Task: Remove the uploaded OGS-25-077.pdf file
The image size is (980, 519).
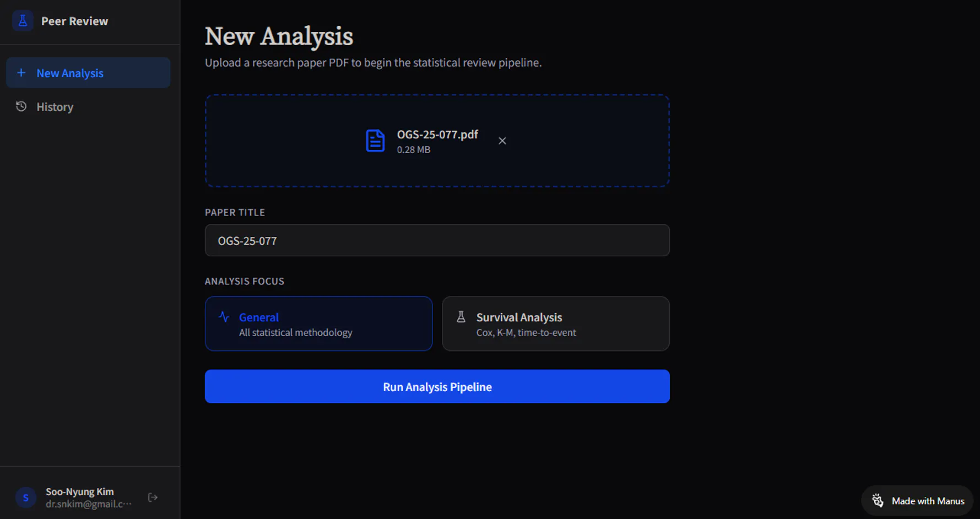Action: pos(502,141)
